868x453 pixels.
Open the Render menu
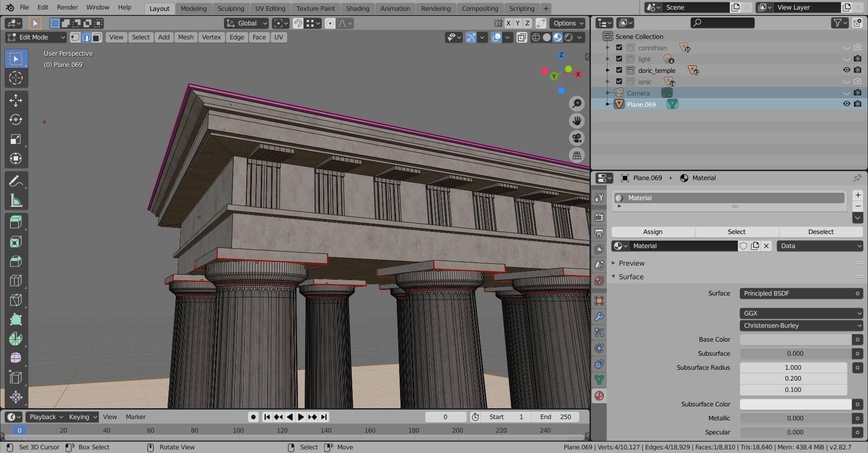67,7
